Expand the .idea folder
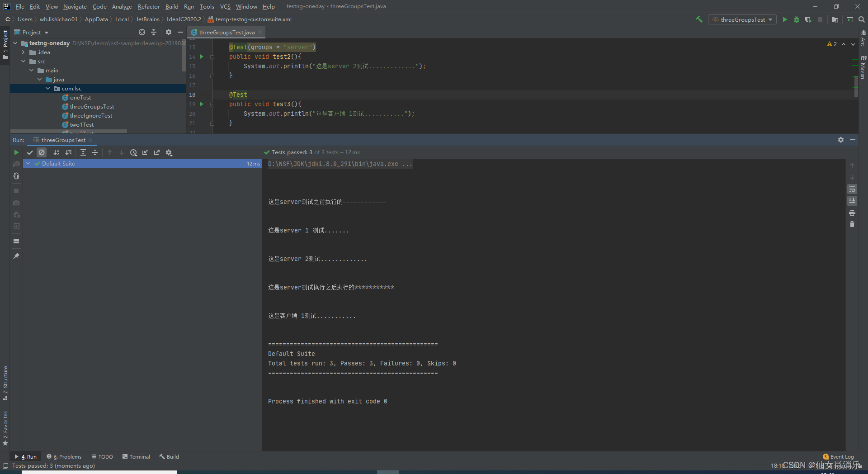The width and height of the screenshot is (868, 474). 24,52
